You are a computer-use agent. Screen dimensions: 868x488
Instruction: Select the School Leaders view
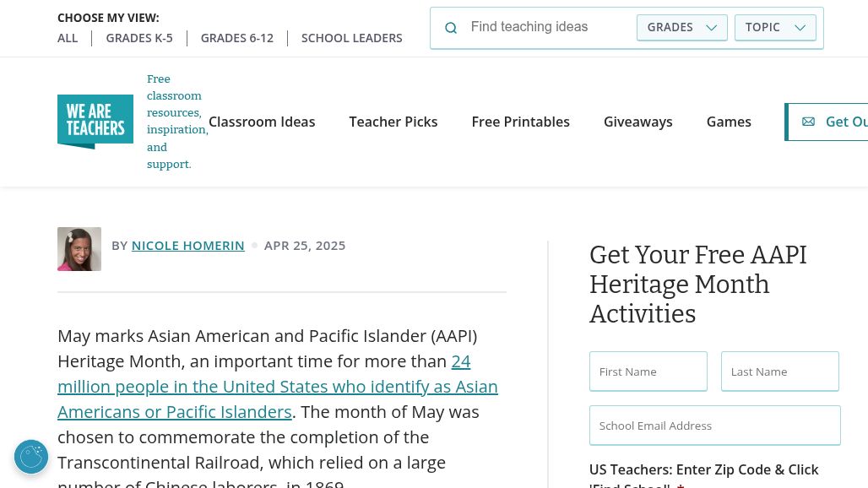click(351, 38)
